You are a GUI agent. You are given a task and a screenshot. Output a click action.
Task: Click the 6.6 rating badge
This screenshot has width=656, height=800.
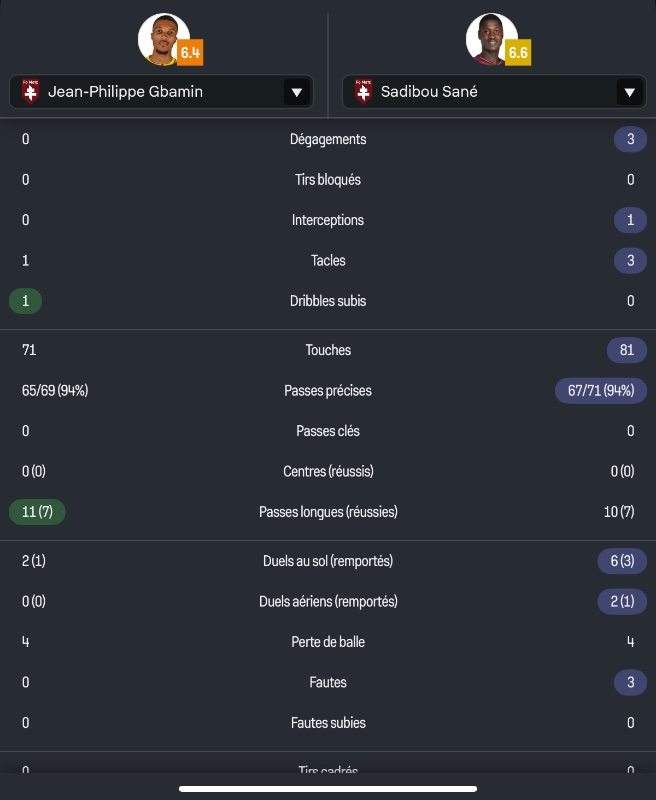pyautogui.click(x=518, y=52)
